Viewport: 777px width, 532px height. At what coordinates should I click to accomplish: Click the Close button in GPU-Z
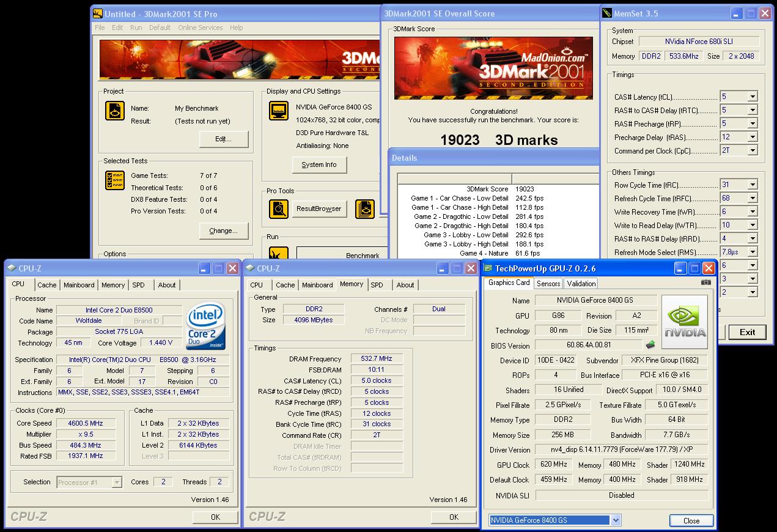[691, 521]
